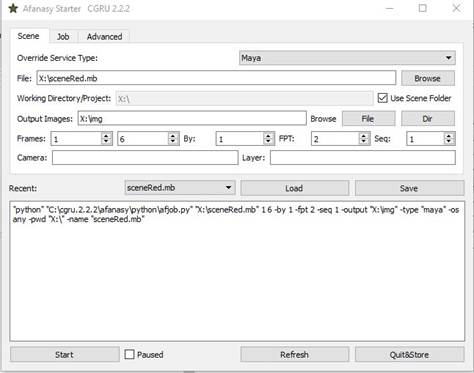Decrease the Seq value
This screenshot has width=474, height=373.
pyautogui.click(x=449, y=142)
